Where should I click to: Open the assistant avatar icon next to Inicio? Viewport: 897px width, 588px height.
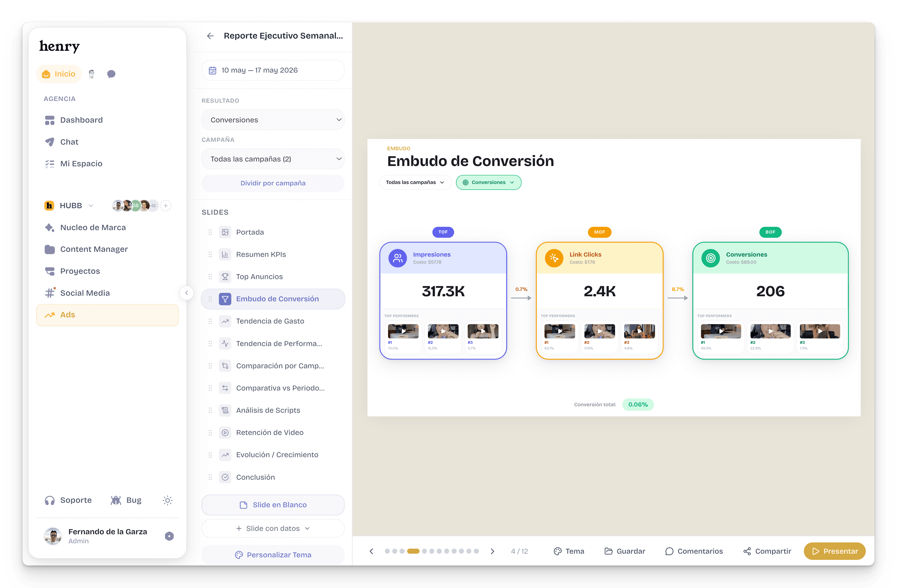pyautogui.click(x=91, y=74)
